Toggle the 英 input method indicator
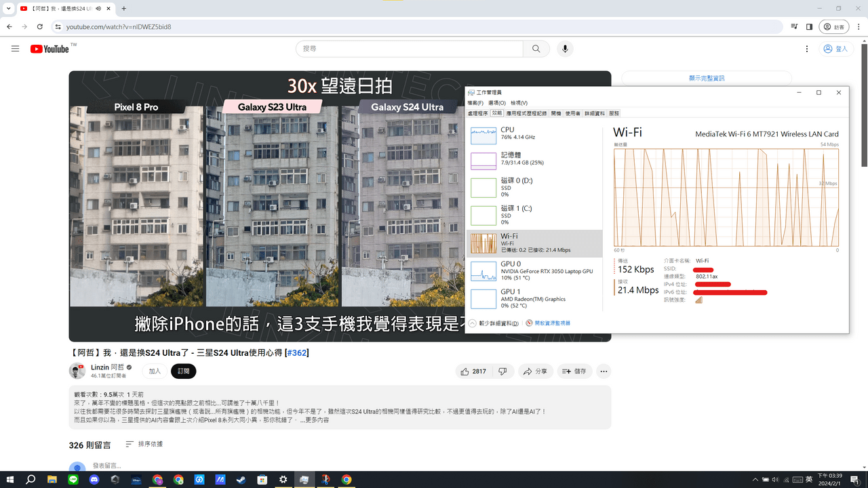The width and height of the screenshot is (868, 488). (808, 479)
